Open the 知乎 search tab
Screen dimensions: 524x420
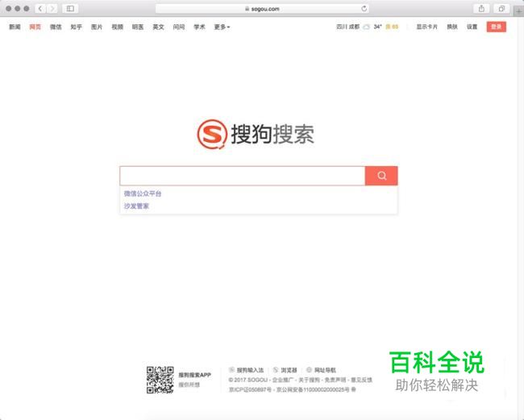click(x=77, y=27)
